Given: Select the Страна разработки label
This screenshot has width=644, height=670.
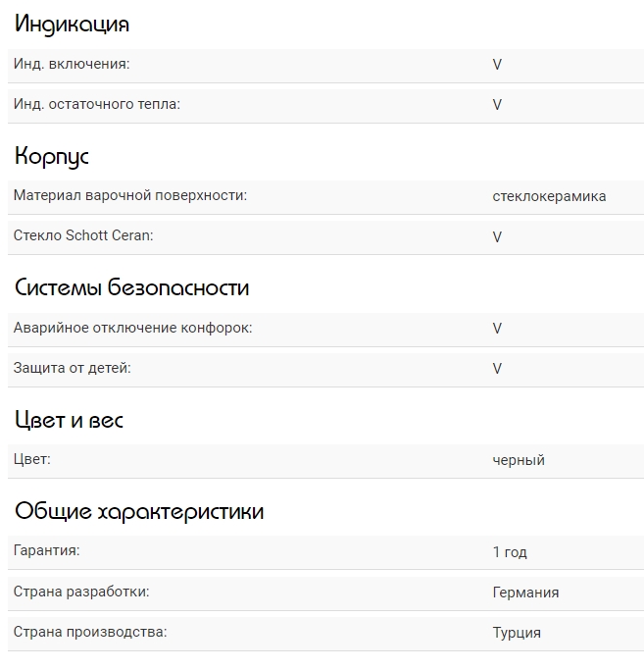Looking at the screenshot, I should [81, 592].
